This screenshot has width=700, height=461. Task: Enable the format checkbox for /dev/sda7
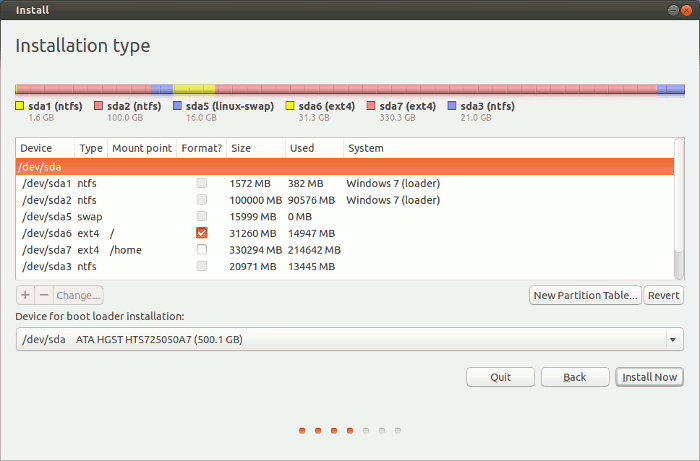pos(202,249)
